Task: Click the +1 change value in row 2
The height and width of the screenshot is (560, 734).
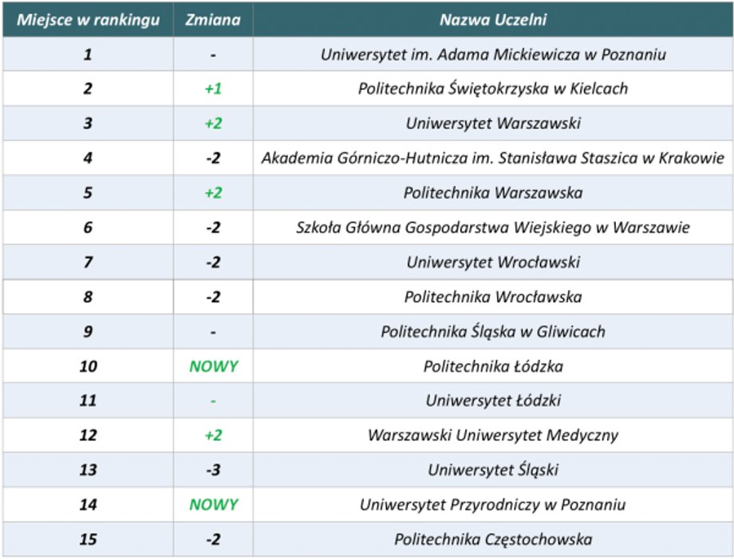Action: [214, 89]
